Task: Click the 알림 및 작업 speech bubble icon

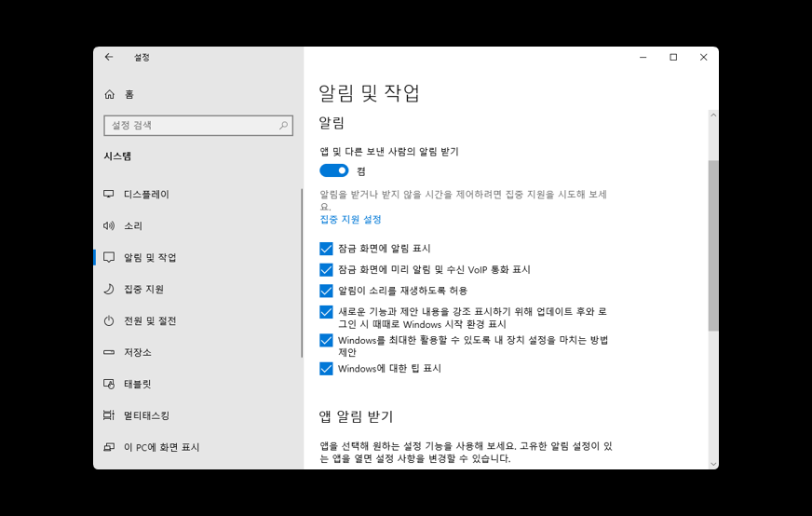Action: [x=109, y=257]
